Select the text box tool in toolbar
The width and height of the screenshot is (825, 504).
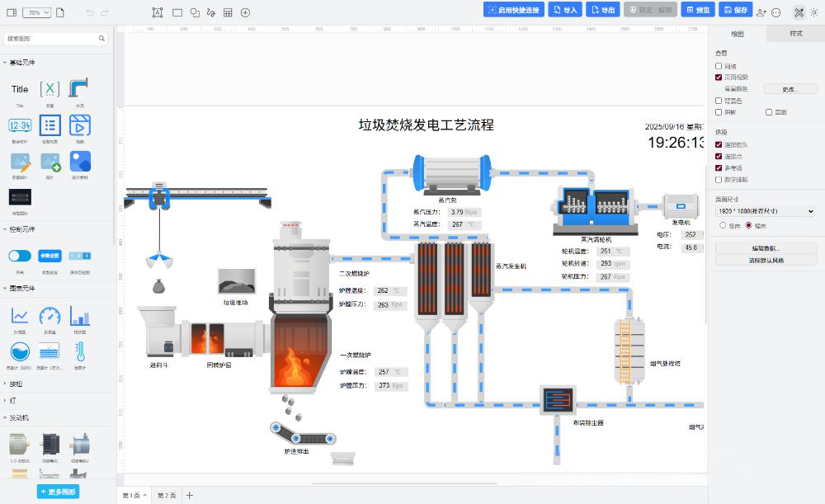tap(158, 12)
